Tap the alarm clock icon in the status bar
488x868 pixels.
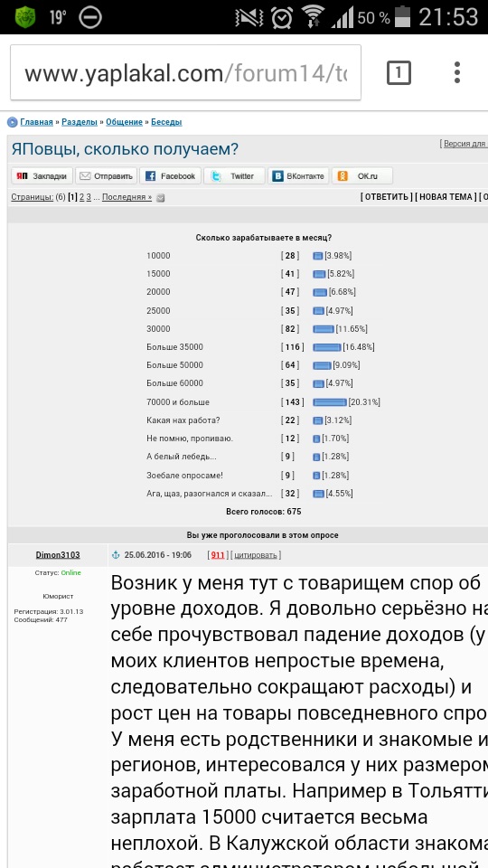point(282,17)
